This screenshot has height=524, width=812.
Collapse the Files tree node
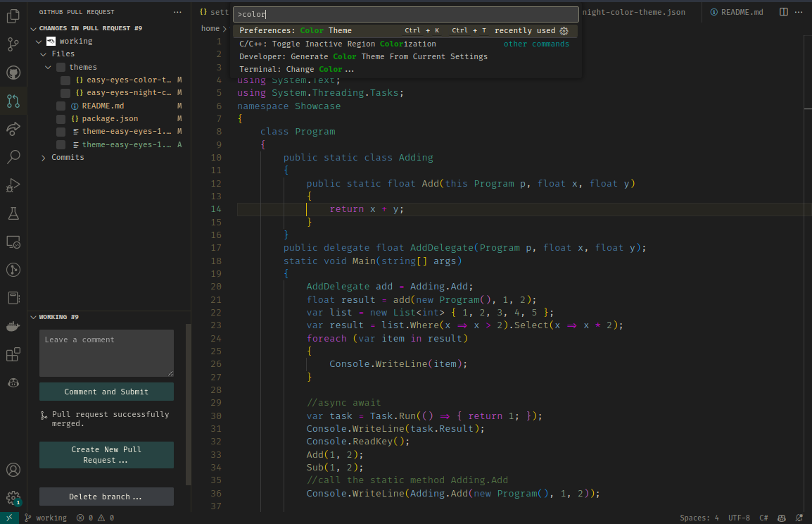[x=44, y=54]
